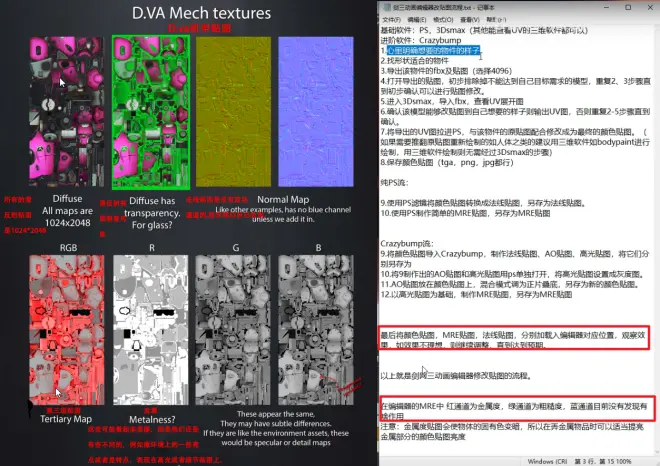Open the 格式(O) menu in Notepad

[443, 20]
